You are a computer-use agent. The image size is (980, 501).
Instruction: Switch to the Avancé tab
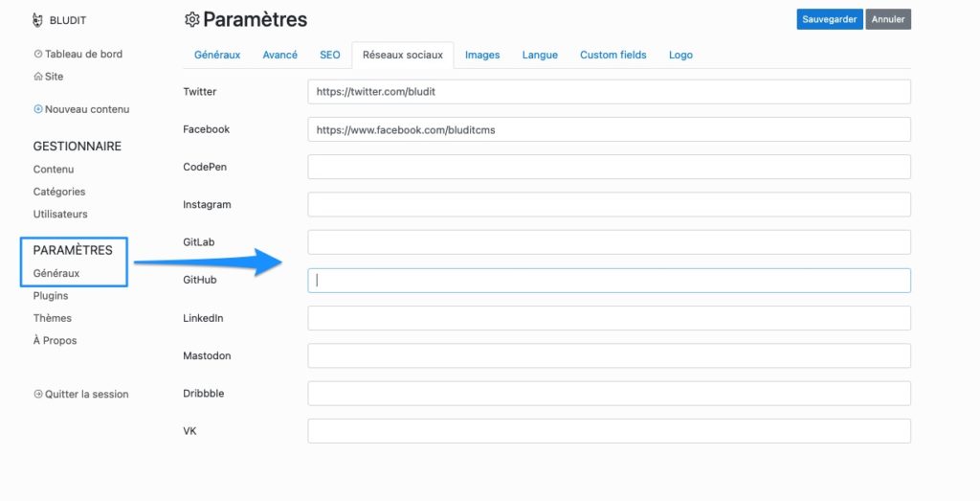[x=280, y=55]
